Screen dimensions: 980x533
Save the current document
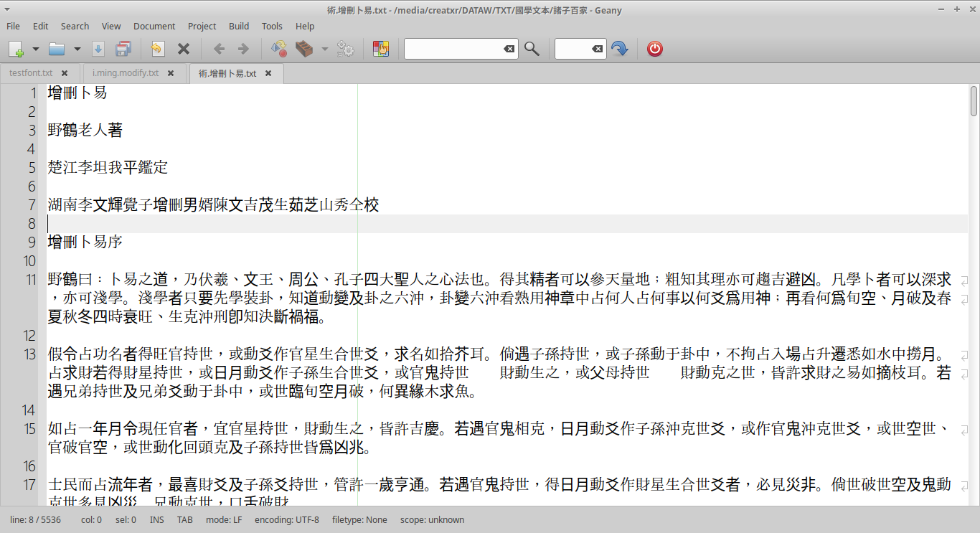99,49
